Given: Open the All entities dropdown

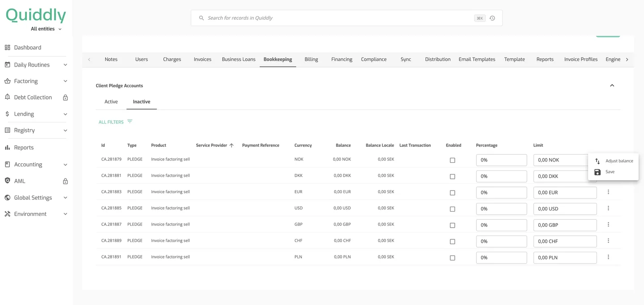Looking at the screenshot, I should coord(46,29).
